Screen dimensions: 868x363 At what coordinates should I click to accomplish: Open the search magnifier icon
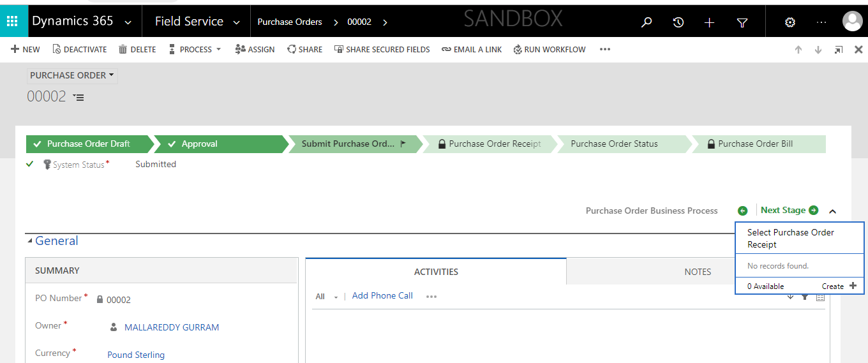(x=647, y=22)
